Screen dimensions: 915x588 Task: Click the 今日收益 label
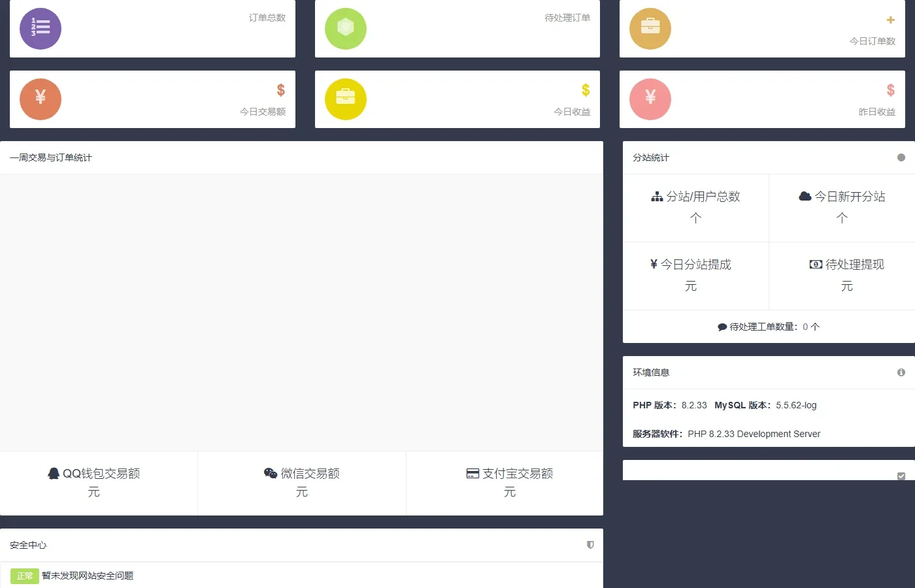click(572, 112)
